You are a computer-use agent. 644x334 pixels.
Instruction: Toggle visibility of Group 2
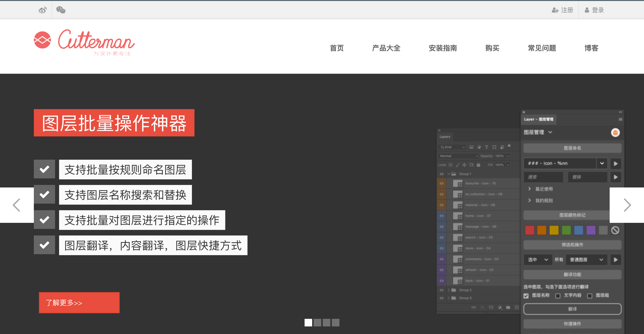click(441, 290)
